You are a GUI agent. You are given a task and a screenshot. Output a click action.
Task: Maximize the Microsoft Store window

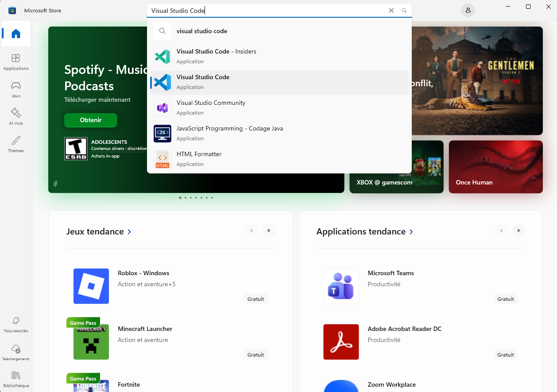coord(528,7)
